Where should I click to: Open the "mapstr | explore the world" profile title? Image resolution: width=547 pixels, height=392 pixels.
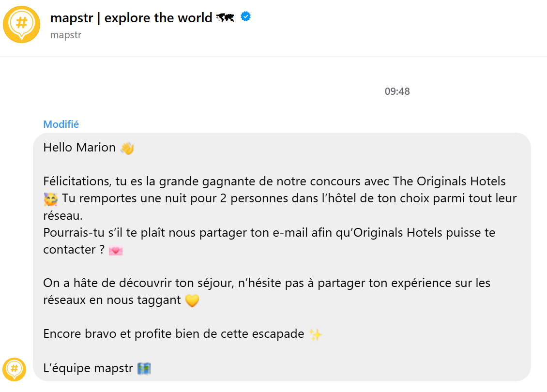pyautogui.click(x=131, y=18)
